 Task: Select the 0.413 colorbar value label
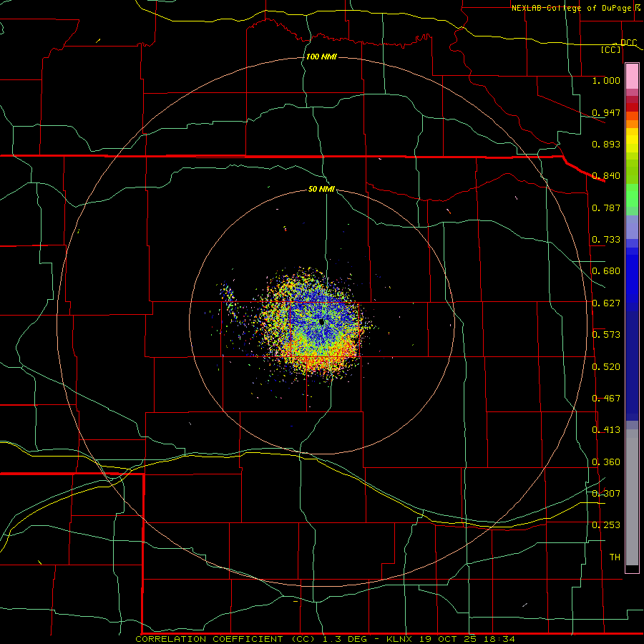[x=606, y=430]
